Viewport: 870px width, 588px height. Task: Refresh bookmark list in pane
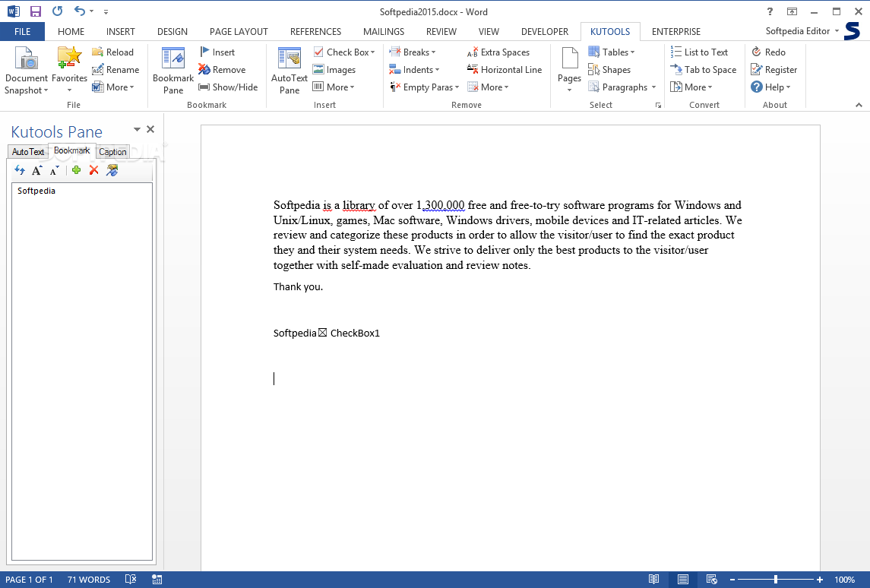[20, 170]
